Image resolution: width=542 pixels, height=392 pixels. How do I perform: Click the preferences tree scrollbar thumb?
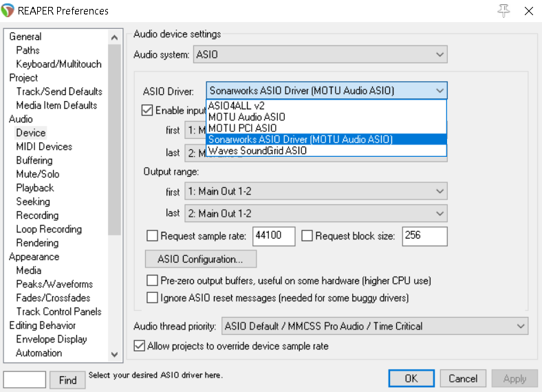(114, 140)
